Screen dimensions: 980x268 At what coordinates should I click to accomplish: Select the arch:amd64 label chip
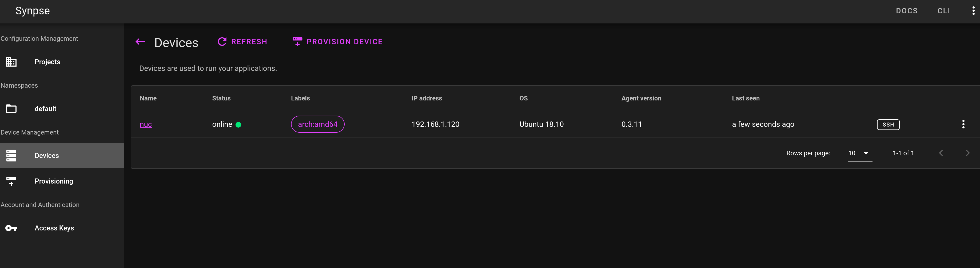click(318, 124)
